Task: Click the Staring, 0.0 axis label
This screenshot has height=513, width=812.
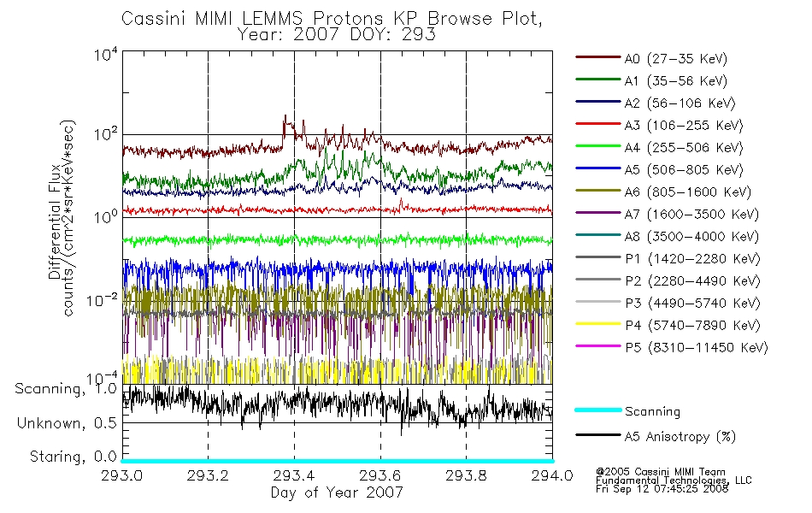Action: (73, 457)
